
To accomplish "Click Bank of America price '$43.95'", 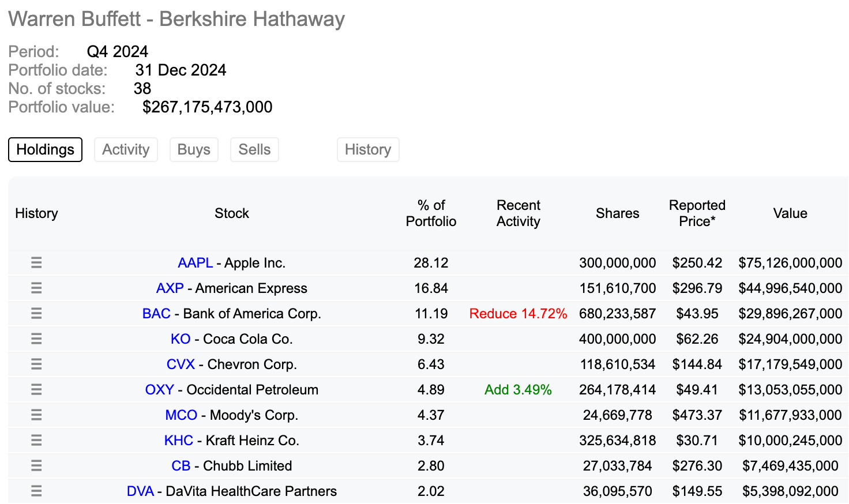I will click(x=697, y=314).
